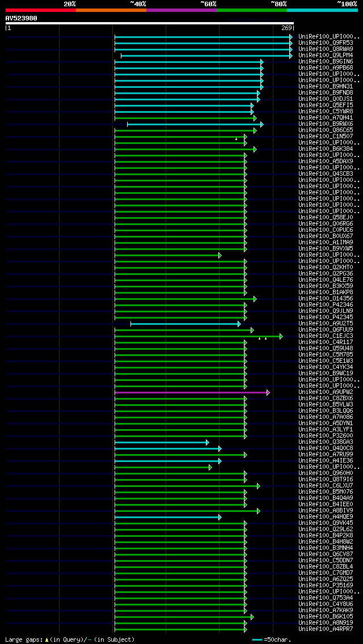Open hit UniRef100_A4RPR7
Image resolution: width=363 pixels, height=644 pixels.
pyautogui.click(x=326, y=630)
